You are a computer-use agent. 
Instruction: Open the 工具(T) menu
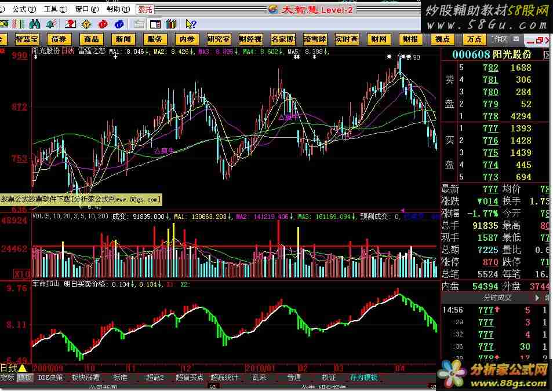pyautogui.click(x=56, y=9)
